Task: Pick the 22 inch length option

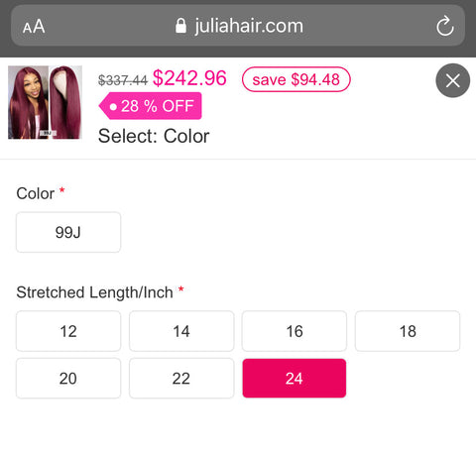Action: pos(181,379)
